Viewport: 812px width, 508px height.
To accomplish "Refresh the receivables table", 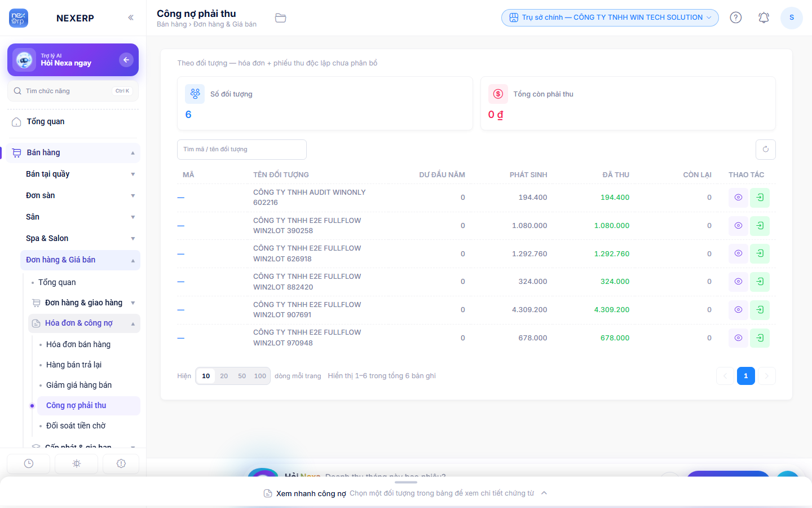I will point(766,150).
